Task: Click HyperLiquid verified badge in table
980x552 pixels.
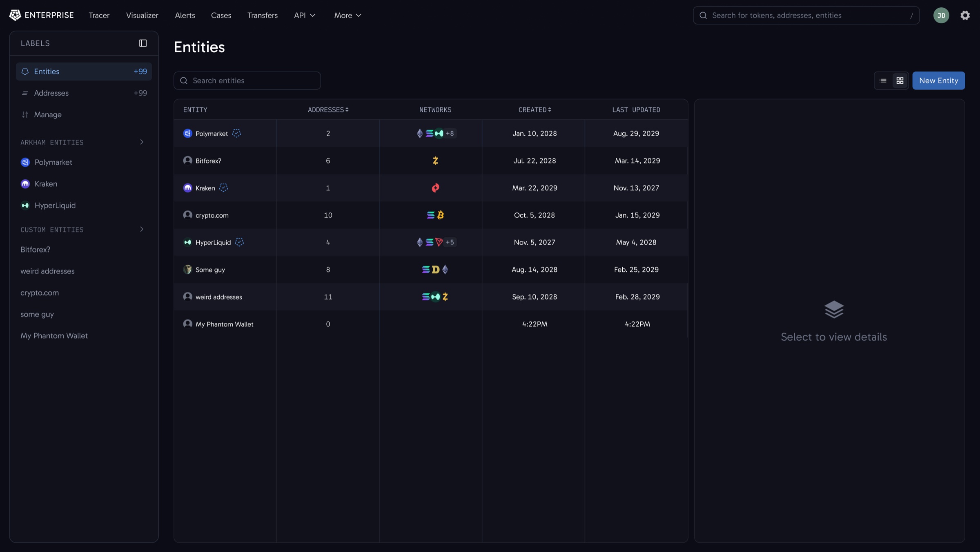Action: [x=239, y=242]
